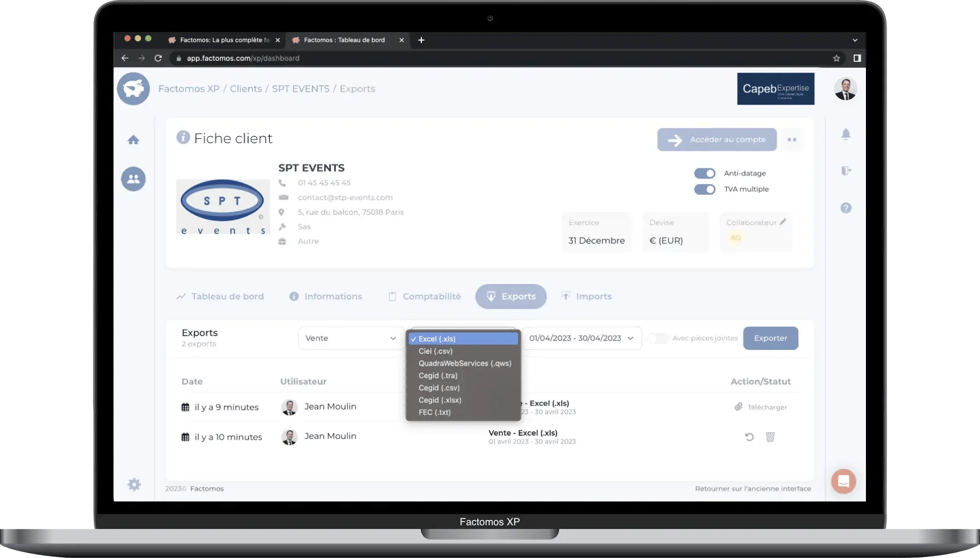Disable the Anti-datage toggle
Screen dimensions: 980x558
tap(704, 173)
